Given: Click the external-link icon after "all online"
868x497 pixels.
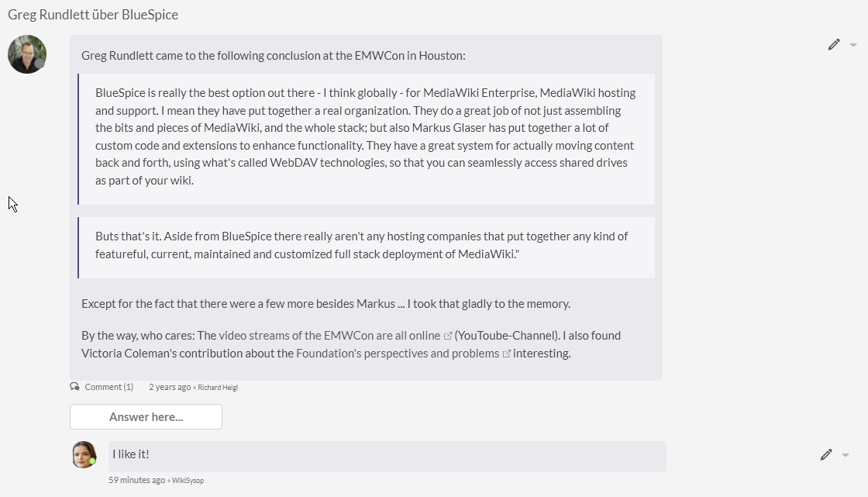Looking at the screenshot, I should point(448,337).
